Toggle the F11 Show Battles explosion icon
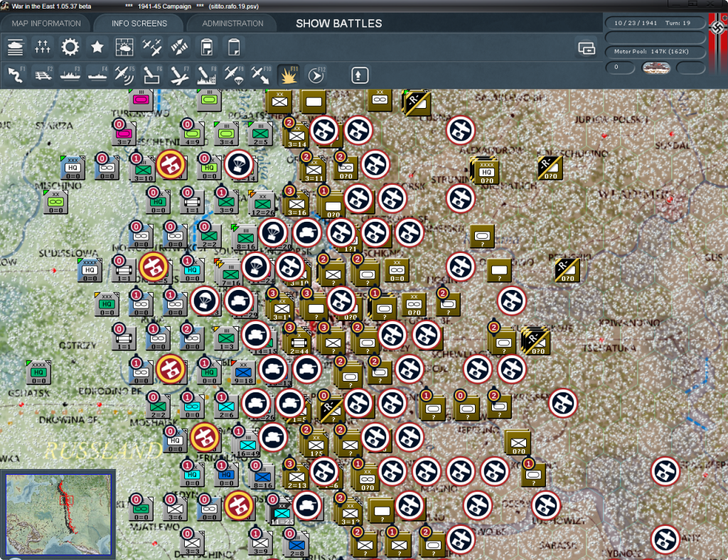This screenshot has width=728, height=560. (x=289, y=75)
